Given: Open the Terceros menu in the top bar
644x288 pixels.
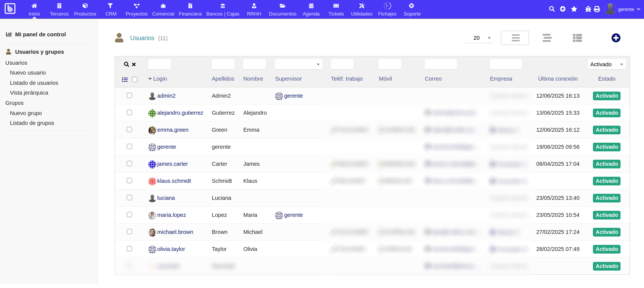Looking at the screenshot, I should pos(59,9).
